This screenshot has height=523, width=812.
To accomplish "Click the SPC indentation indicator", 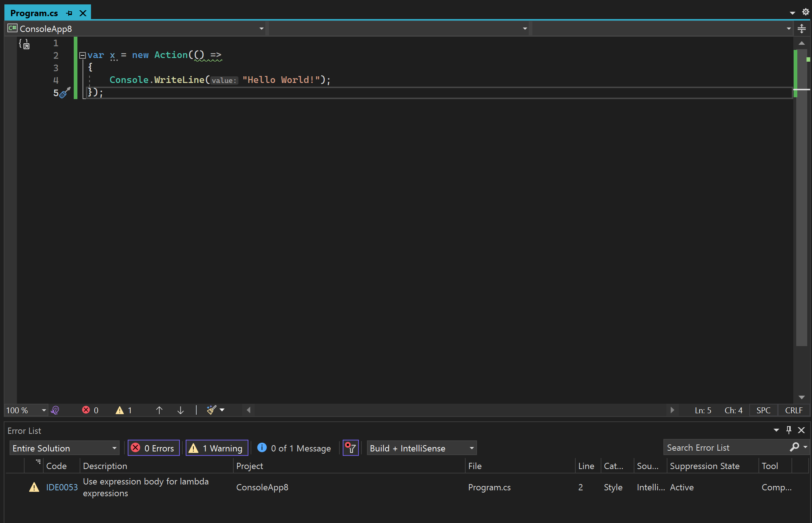I will click(x=764, y=410).
